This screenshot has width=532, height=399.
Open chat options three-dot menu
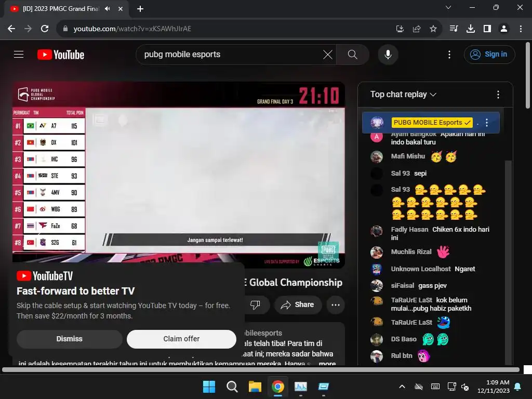tap(498, 95)
